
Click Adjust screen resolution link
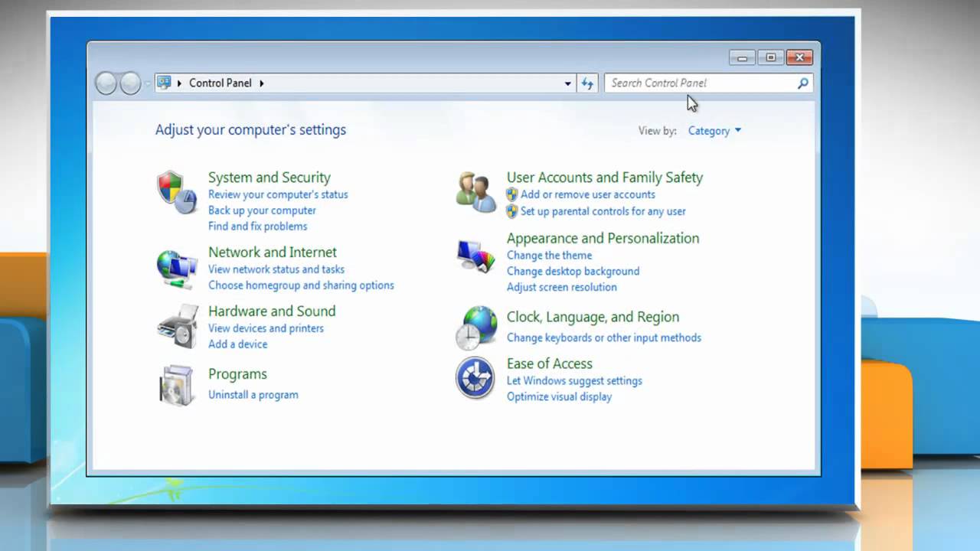[561, 288]
